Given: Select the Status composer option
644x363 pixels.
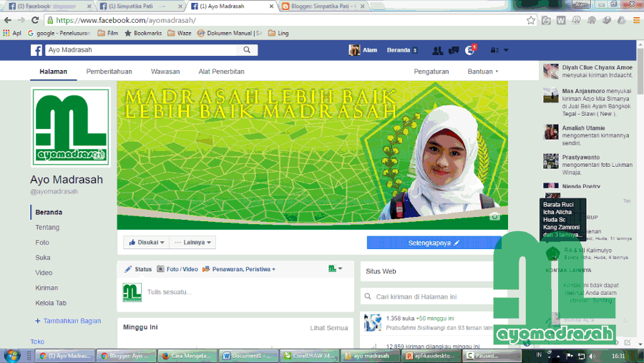Looking at the screenshot, I should tap(138, 269).
